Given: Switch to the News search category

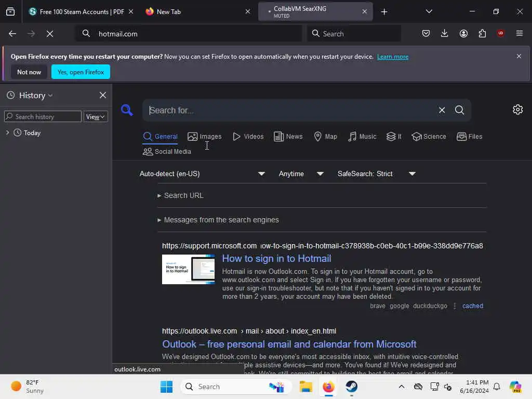Looking at the screenshot, I should [288, 137].
